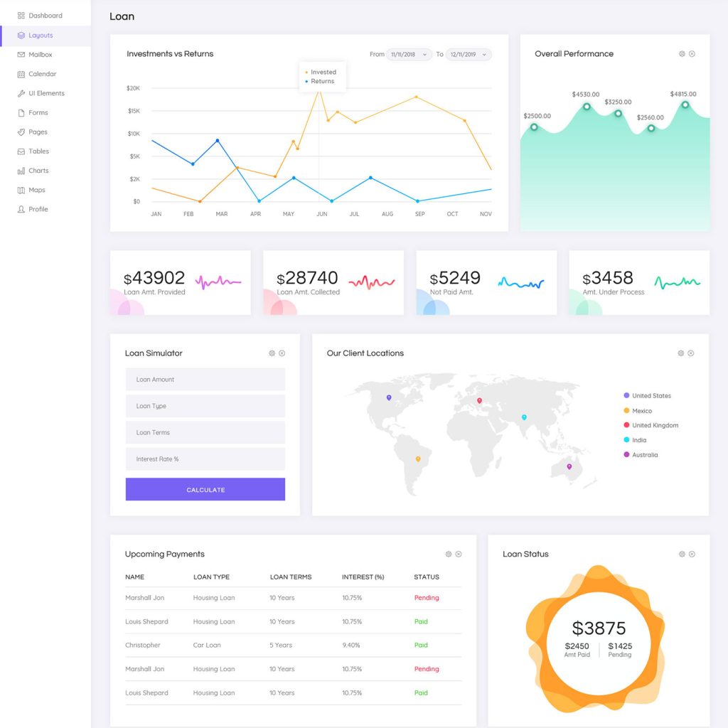Toggle the Invested series in chart legend
This screenshot has width=728, height=728.
[x=322, y=72]
